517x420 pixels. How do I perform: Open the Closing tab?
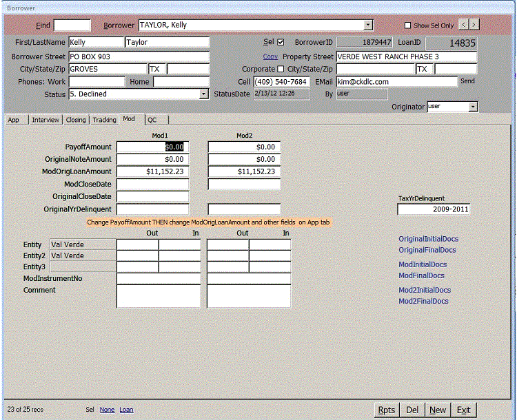click(x=76, y=120)
